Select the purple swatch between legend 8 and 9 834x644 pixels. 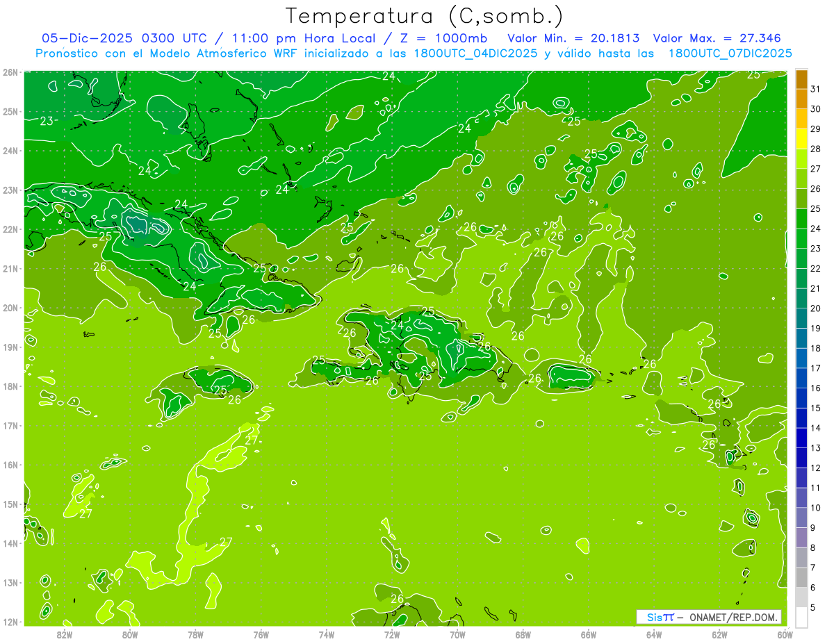coord(802,537)
